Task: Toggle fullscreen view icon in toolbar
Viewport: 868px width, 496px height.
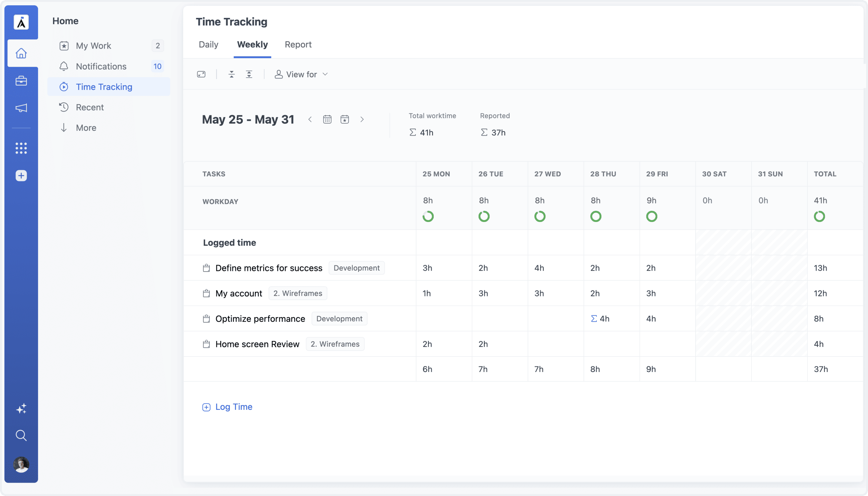Action: tap(201, 74)
